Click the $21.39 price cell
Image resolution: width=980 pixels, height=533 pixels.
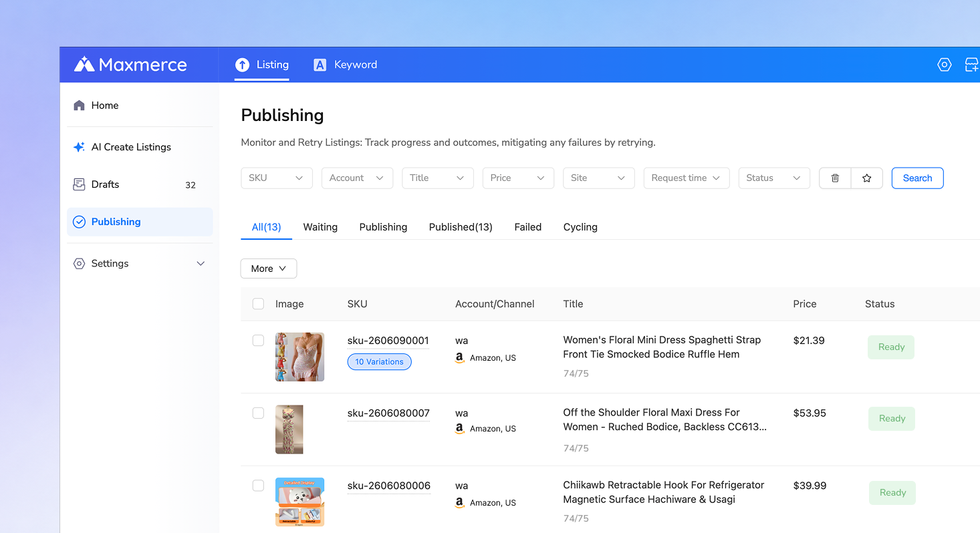click(x=809, y=341)
